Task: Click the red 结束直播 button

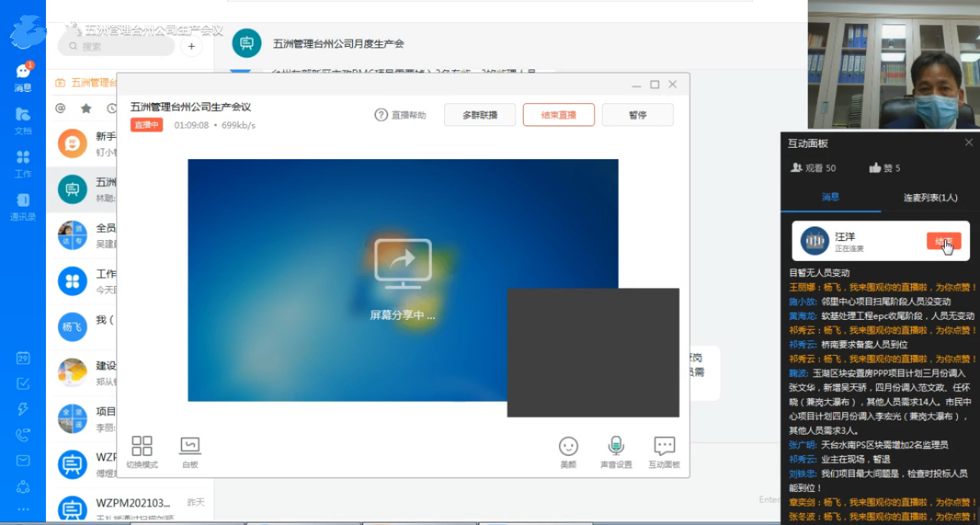Action: [558, 115]
